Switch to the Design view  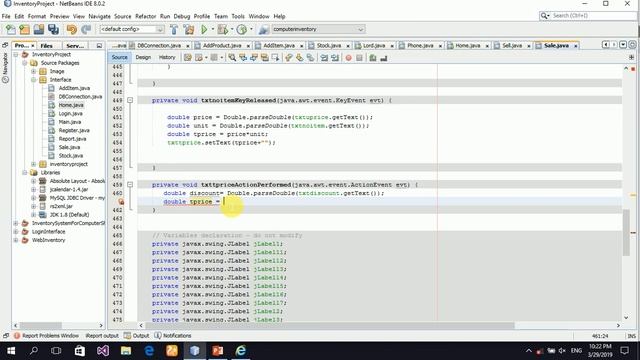click(143, 58)
